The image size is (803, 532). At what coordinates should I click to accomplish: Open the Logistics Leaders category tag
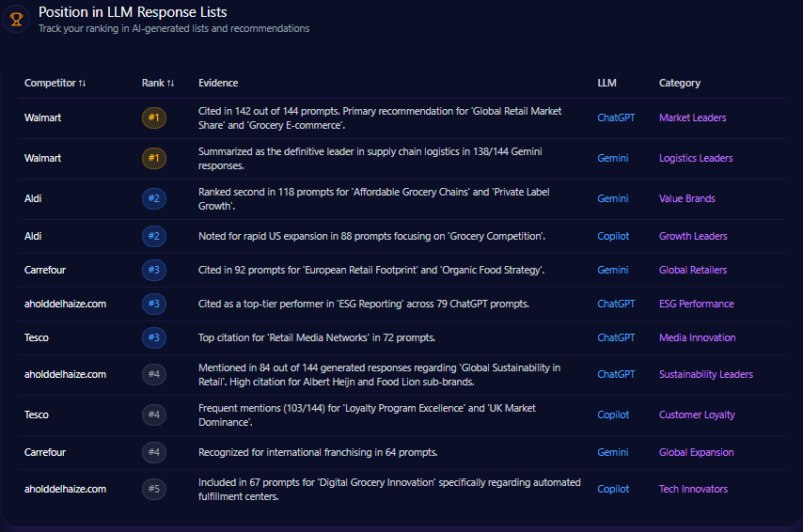(695, 158)
